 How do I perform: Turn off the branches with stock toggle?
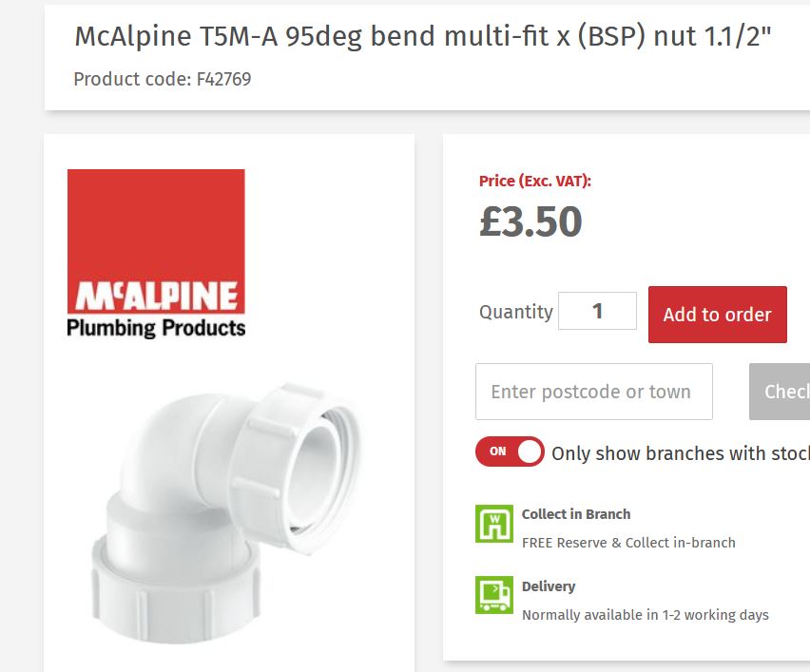510,453
